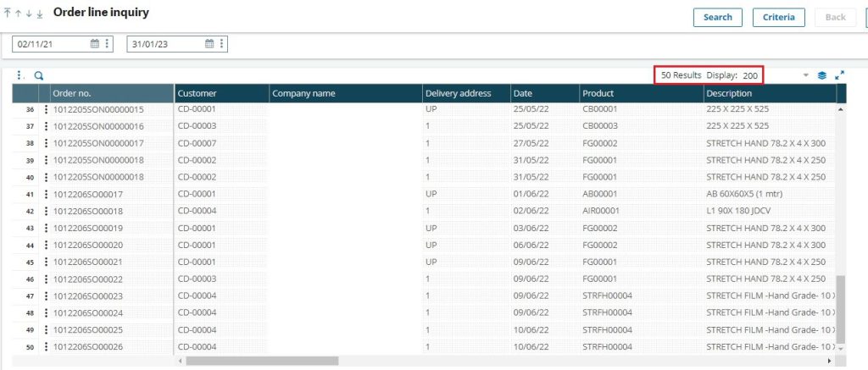
Task: Click the Company name column header
Action: coord(346,93)
